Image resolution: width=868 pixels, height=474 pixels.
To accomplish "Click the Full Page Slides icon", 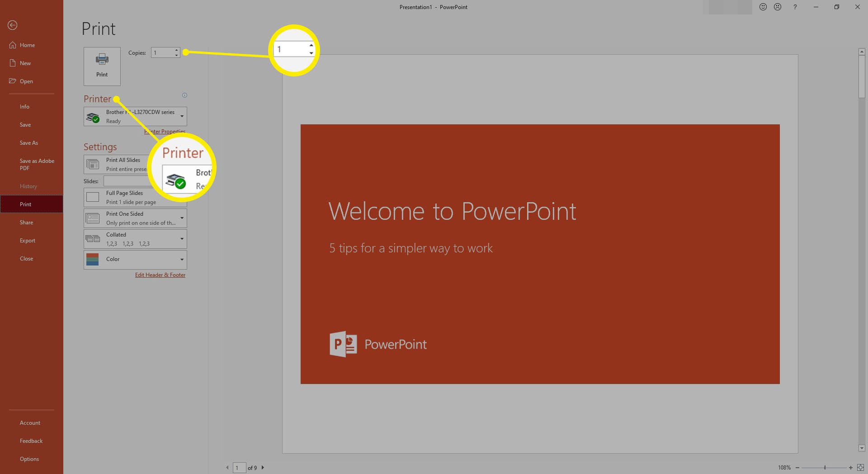I will (x=93, y=197).
